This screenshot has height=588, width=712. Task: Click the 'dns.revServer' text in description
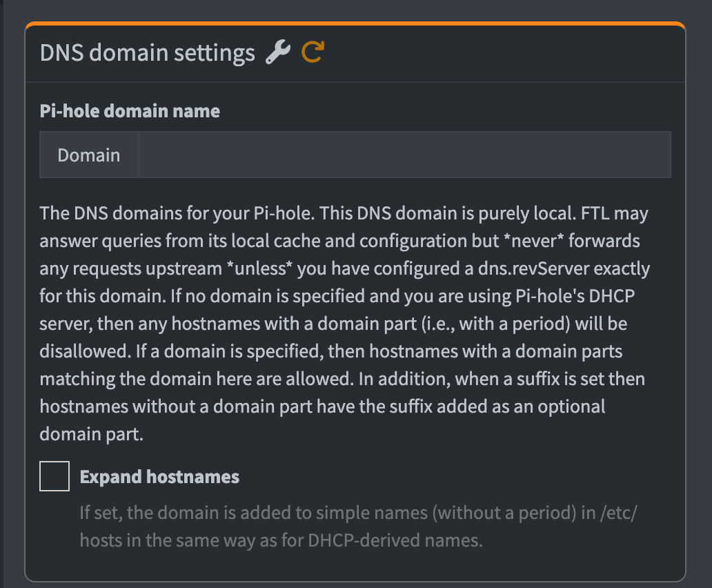tap(534, 268)
